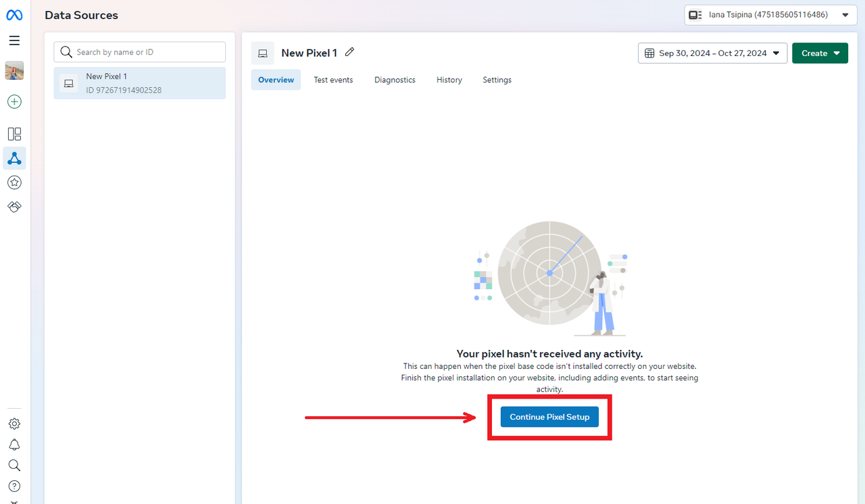Image resolution: width=865 pixels, height=504 pixels.
Task: Click the laptop icon next to New Pixel 1 title
Action: coord(263,53)
